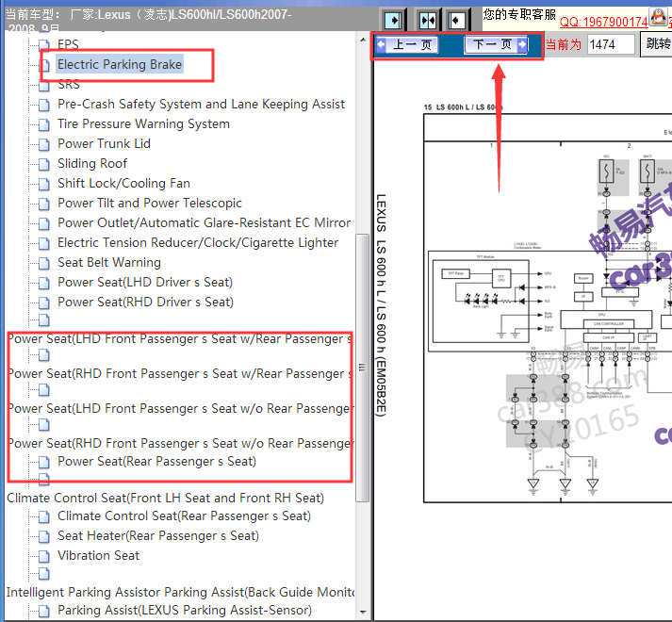Screen dimensions: 672x622
Task: Click the split-center panel layout icon
Action: click(x=427, y=20)
